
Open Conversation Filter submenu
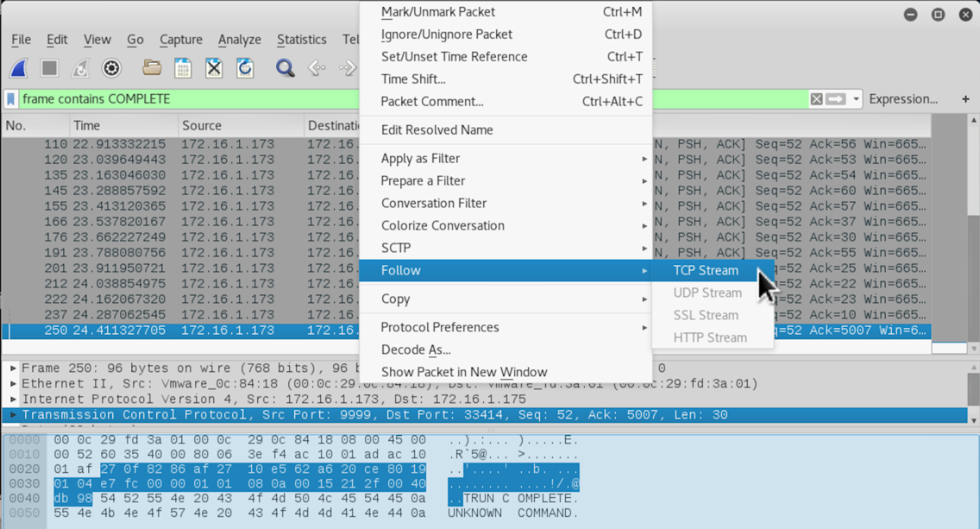[x=506, y=203]
